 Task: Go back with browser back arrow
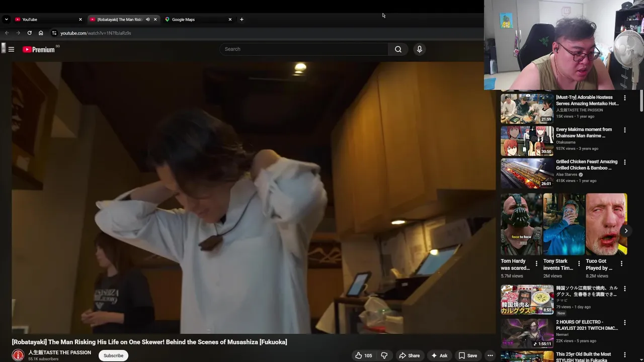7,33
